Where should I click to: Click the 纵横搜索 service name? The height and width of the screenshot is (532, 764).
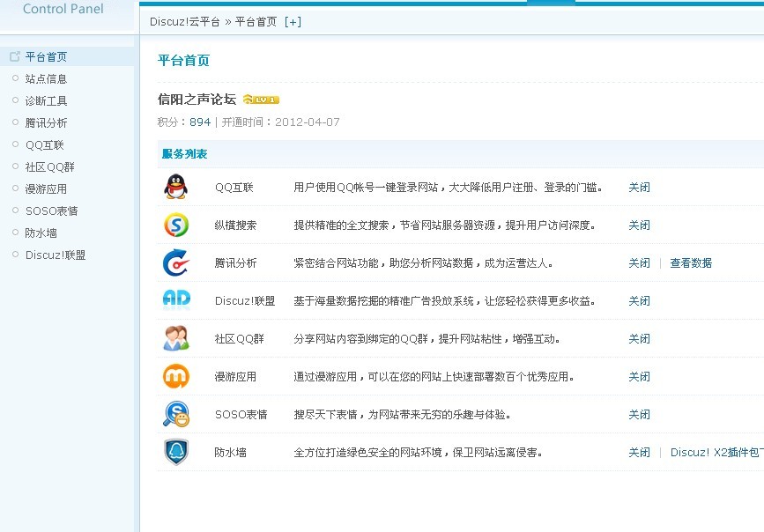235,225
